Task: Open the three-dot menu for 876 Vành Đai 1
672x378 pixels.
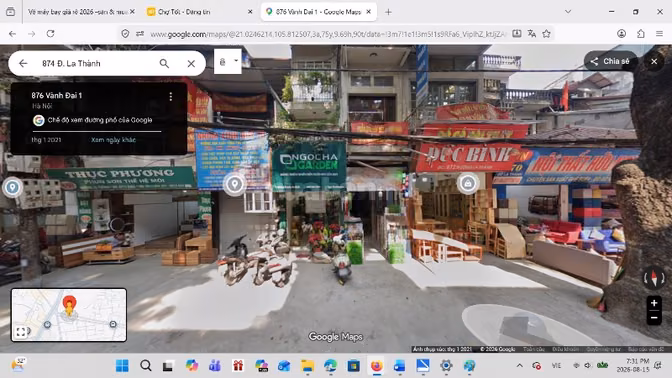Action: click(x=171, y=97)
